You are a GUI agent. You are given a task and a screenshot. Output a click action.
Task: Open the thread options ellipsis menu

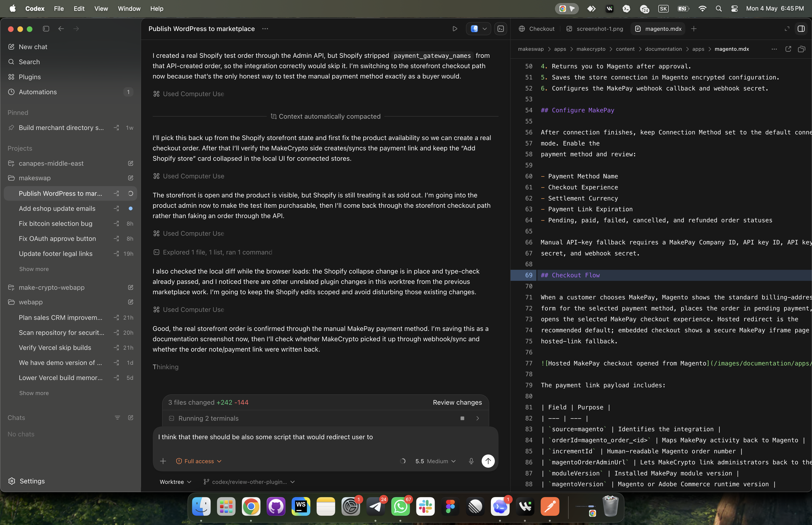(265, 29)
